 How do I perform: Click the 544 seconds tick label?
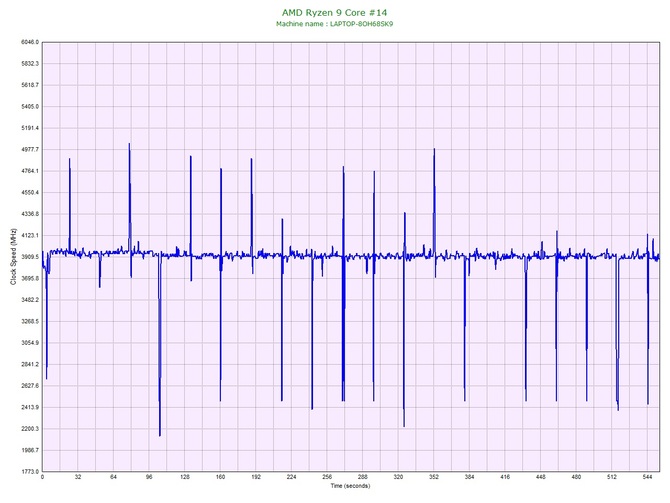tap(647, 477)
